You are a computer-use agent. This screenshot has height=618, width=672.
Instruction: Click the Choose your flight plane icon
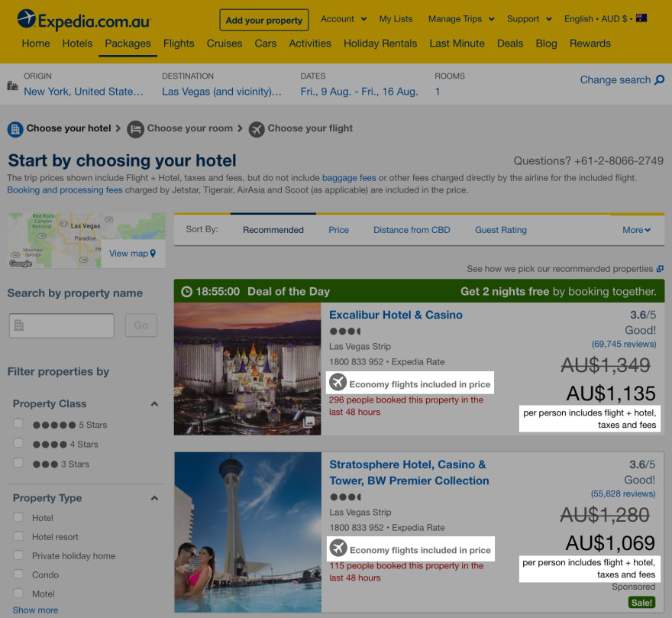point(257,128)
